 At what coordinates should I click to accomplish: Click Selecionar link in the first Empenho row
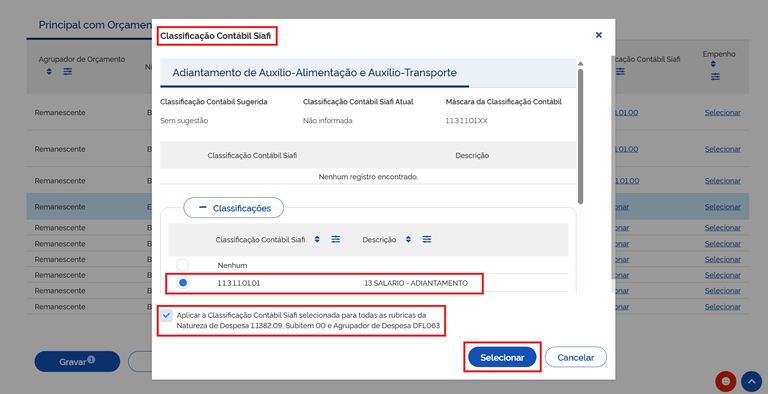(x=722, y=112)
